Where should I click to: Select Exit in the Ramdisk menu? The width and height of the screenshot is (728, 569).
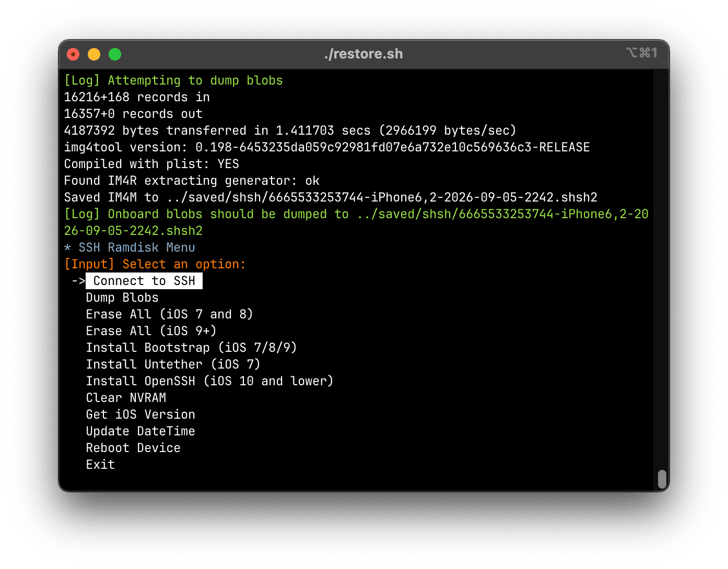[x=100, y=465]
